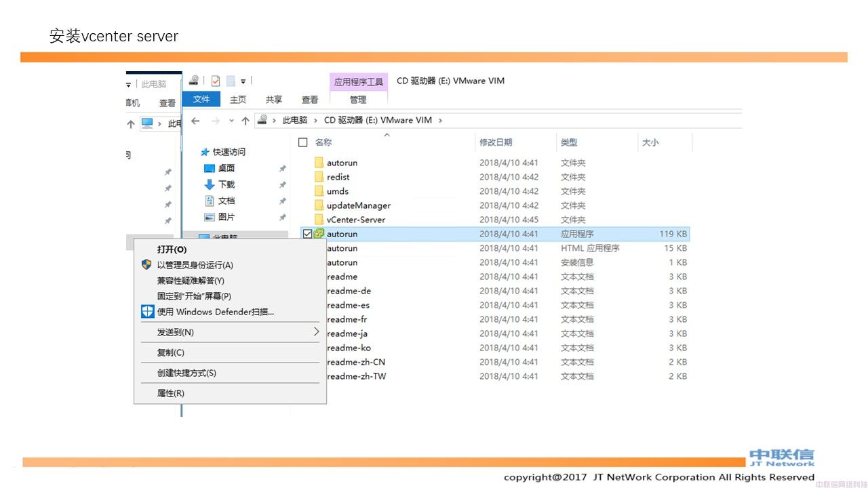Click the Windows Defender shield icon
Screen dimensions: 868x488
click(x=147, y=312)
